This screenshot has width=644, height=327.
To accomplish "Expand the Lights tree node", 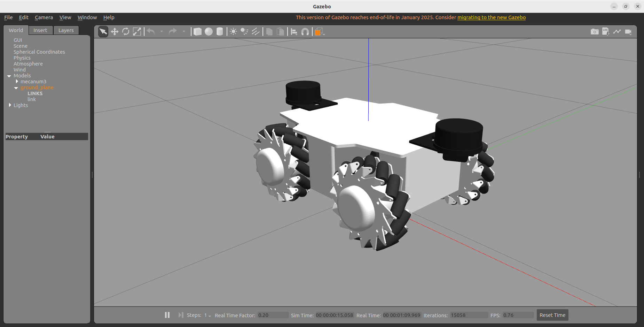I will [x=10, y=105].
